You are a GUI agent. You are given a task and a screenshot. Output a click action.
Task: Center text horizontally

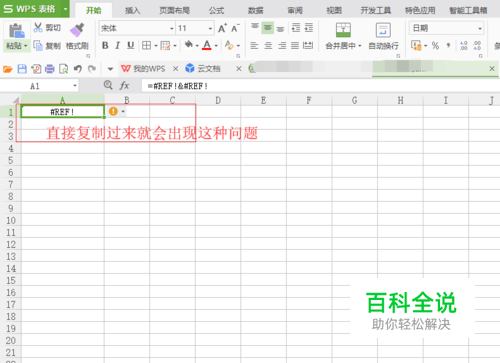point(268,45)
